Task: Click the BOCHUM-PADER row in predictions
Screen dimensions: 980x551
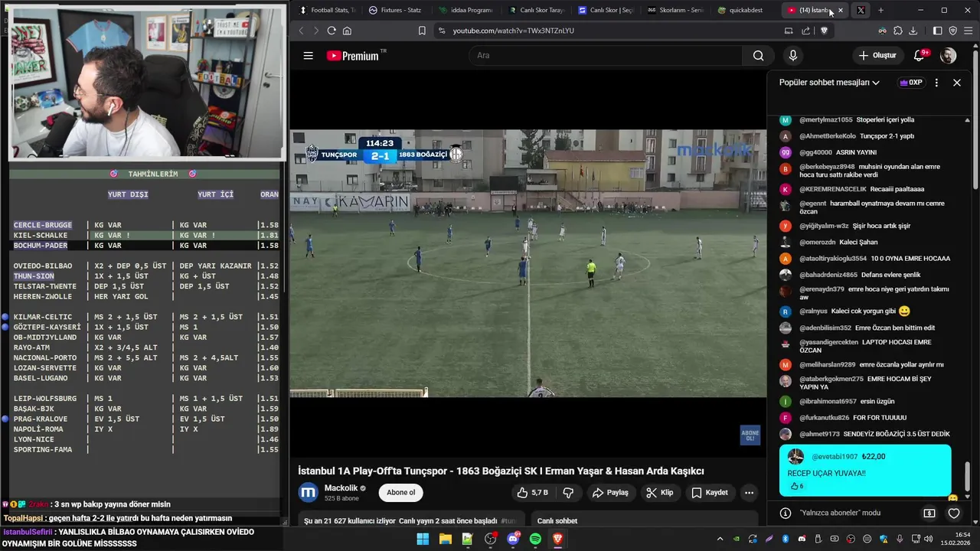Action: click(145, 246)
